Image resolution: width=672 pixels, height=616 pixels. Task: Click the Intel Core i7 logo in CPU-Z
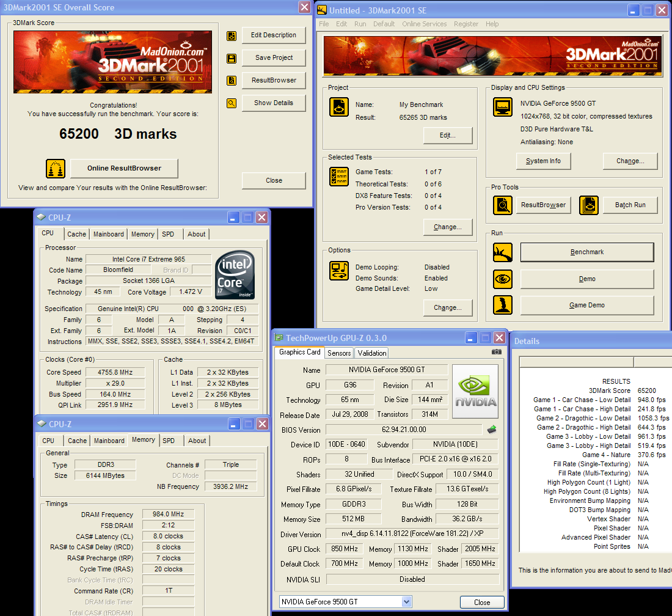(x=235, y=275)
